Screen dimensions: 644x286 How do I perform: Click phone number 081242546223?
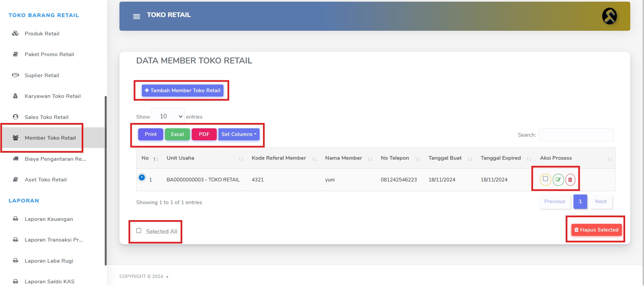point(399,180)
